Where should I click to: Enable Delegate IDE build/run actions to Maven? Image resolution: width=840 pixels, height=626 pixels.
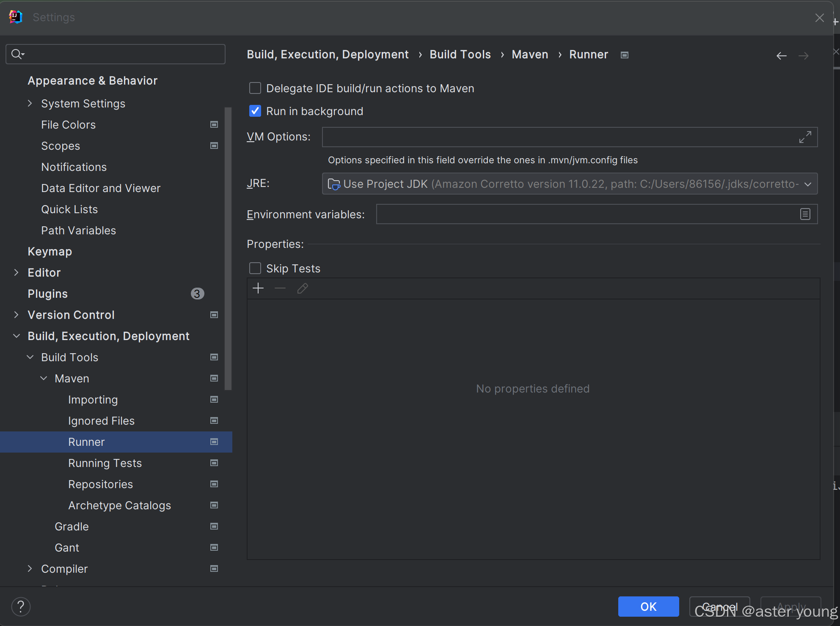click(x=255, y=88)
